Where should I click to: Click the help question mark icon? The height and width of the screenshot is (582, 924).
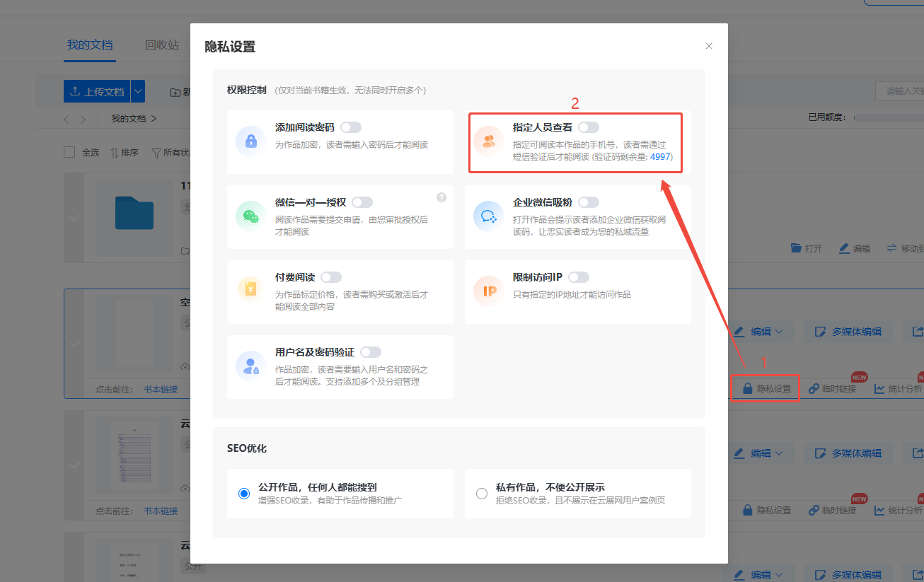(441, 197)
